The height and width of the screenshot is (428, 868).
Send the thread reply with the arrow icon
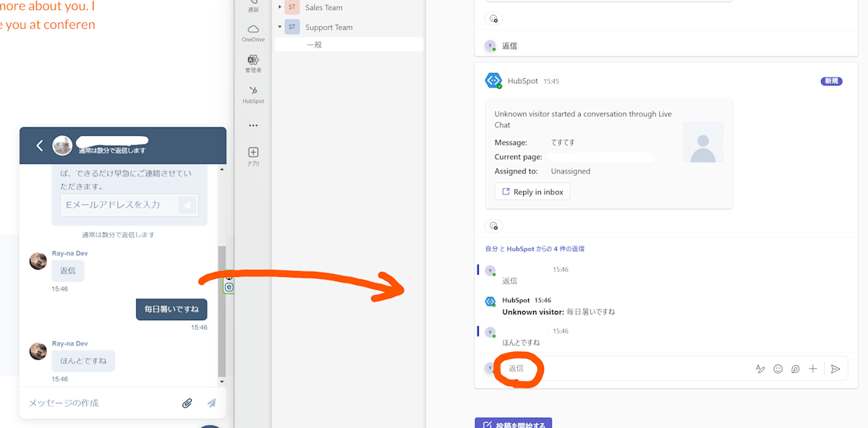(835, 369)
